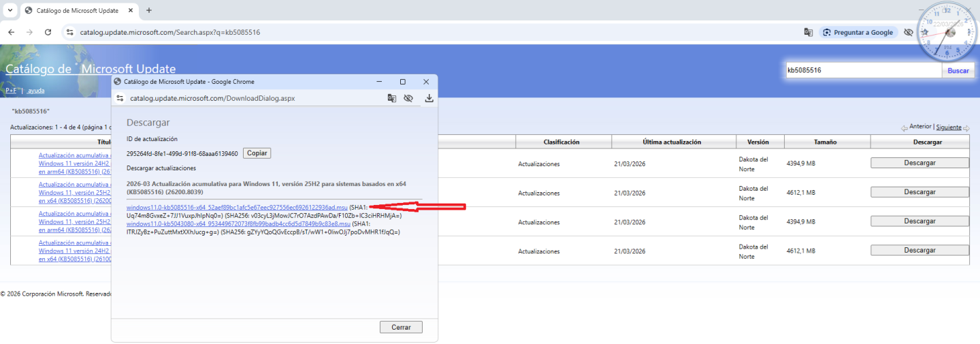Click the Buscar search button
Viewport: 980px width, 344px height.
[958, 70]
